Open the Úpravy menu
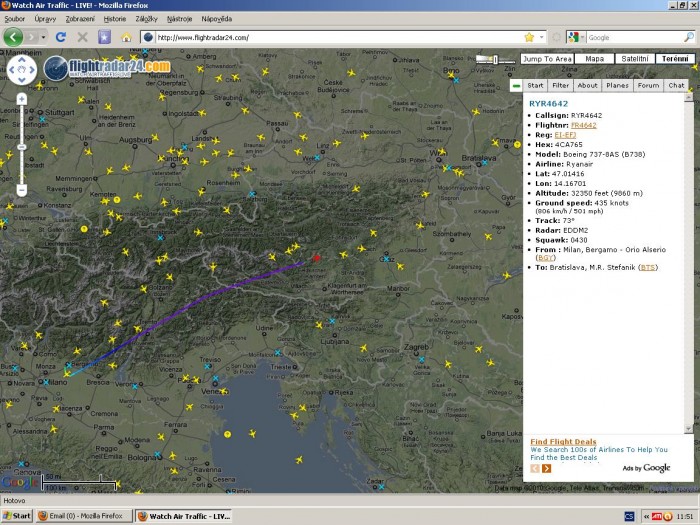The height and width of the screenshot is (525, 700). [x=45, y=19]
